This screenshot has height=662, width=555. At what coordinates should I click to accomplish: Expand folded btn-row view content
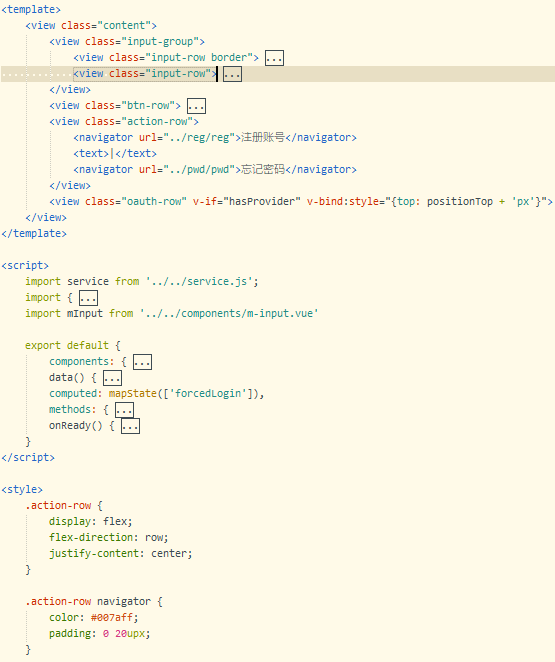196,106
